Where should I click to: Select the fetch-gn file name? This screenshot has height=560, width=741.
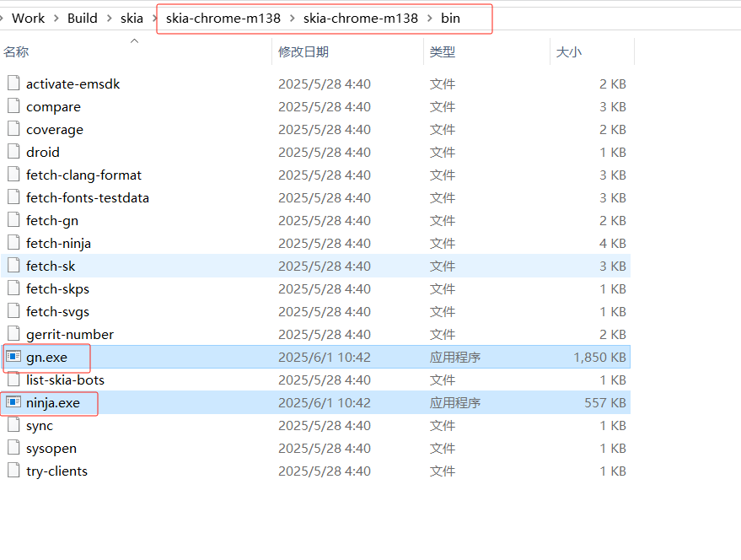(52, 221)
